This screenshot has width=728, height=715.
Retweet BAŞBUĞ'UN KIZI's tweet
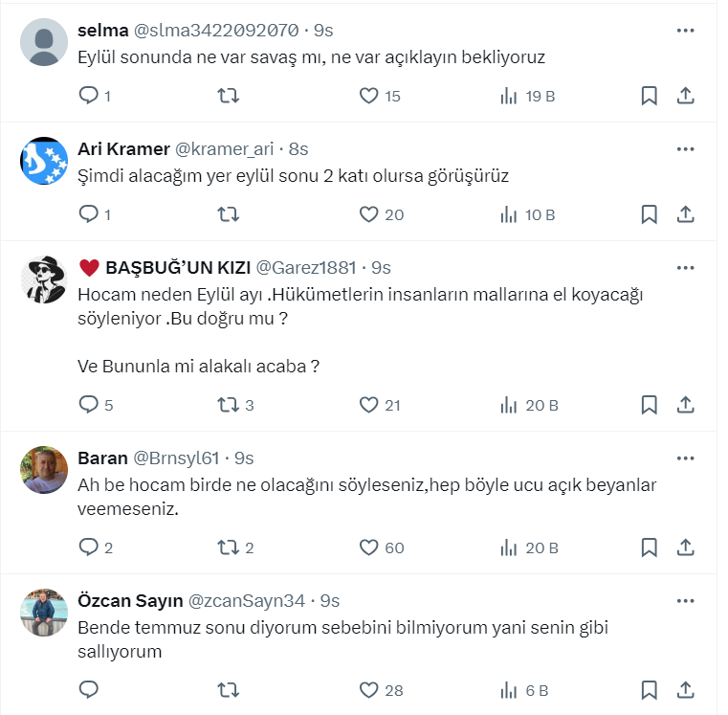coord(229,405)
